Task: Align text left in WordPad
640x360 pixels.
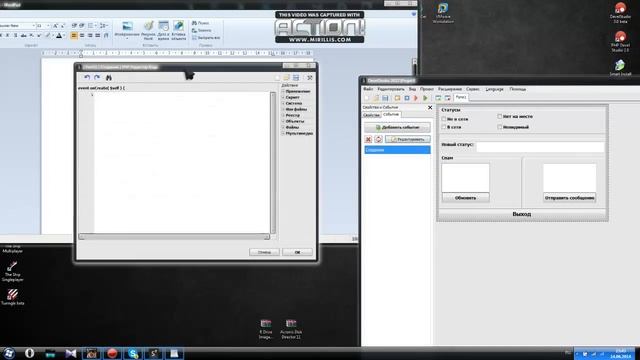Action: (x=74, y=36)
